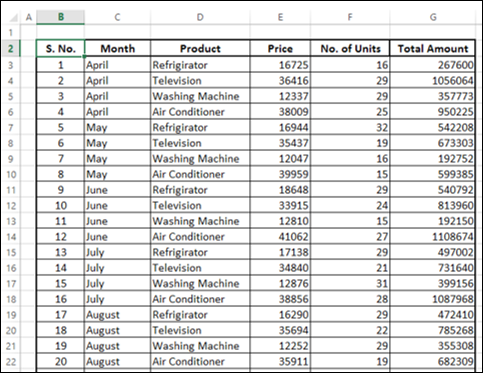
Task: Click the Month header cell
Action: 117,48
